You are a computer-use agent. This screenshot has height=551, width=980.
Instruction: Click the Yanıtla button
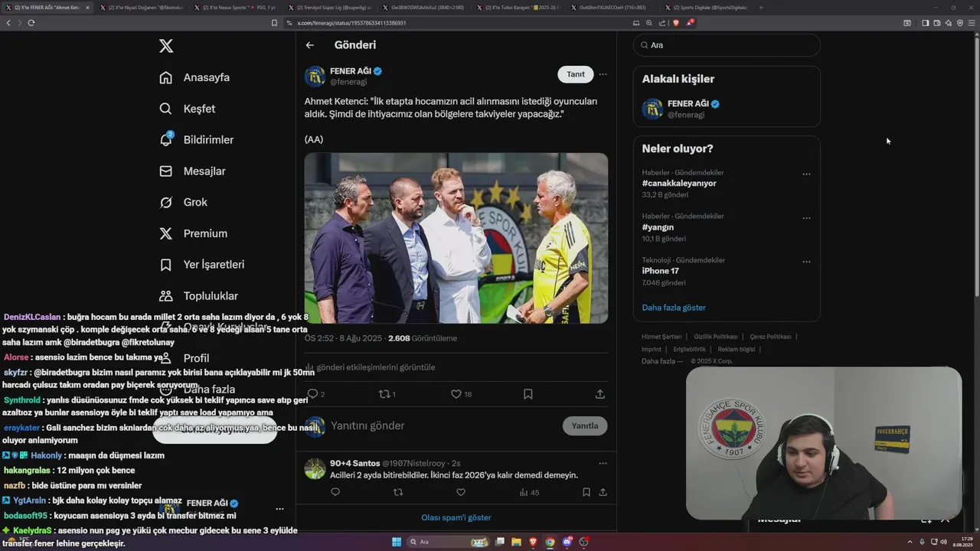(585, 426)
